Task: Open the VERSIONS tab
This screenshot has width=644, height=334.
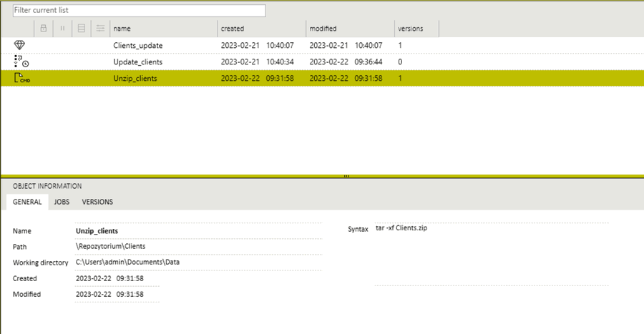Action: point(97,202)
